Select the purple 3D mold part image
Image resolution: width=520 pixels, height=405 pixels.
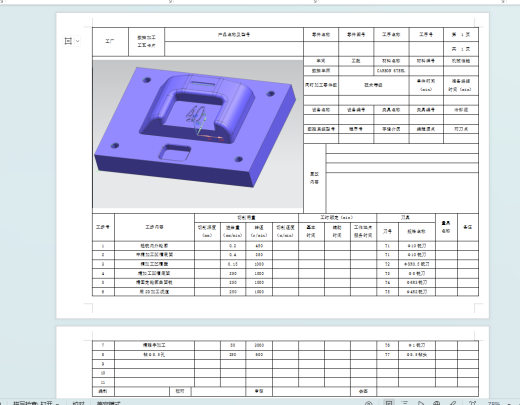click(x=198, y=134)
